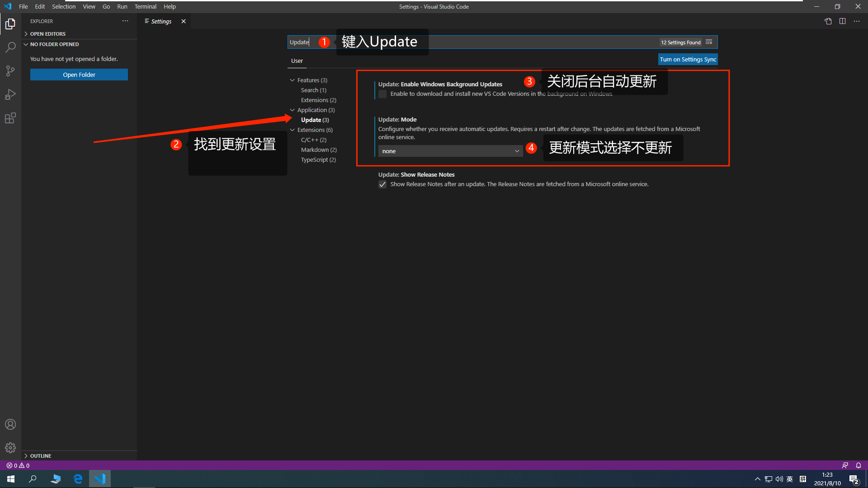Click the filter icon in settings search bar
This screenshot has width=868, height=488.
pyautogui.click(x=708, y=42)
